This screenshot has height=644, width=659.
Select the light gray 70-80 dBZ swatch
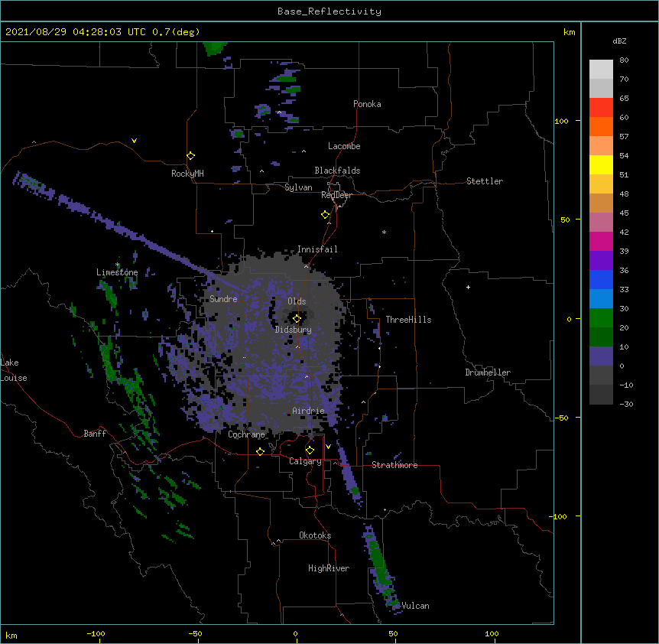pos(601,70)
